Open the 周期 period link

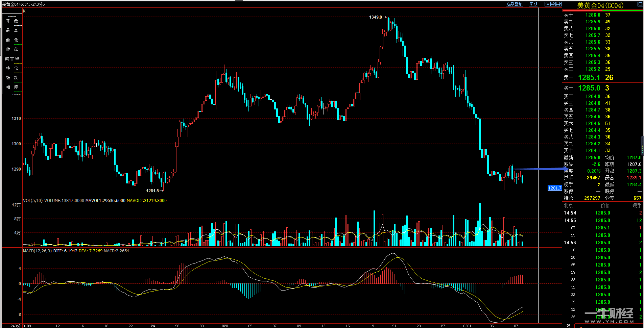click(x=533, y=4)
